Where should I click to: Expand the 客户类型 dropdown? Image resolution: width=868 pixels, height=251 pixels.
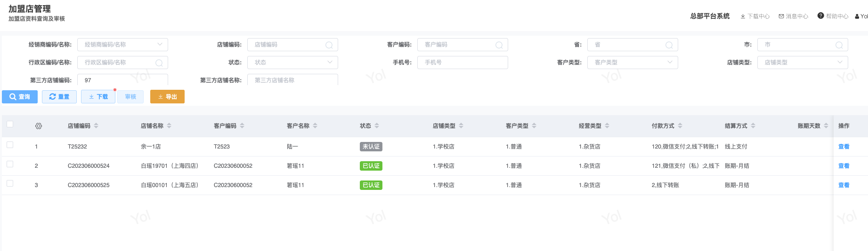click(670, 63)
